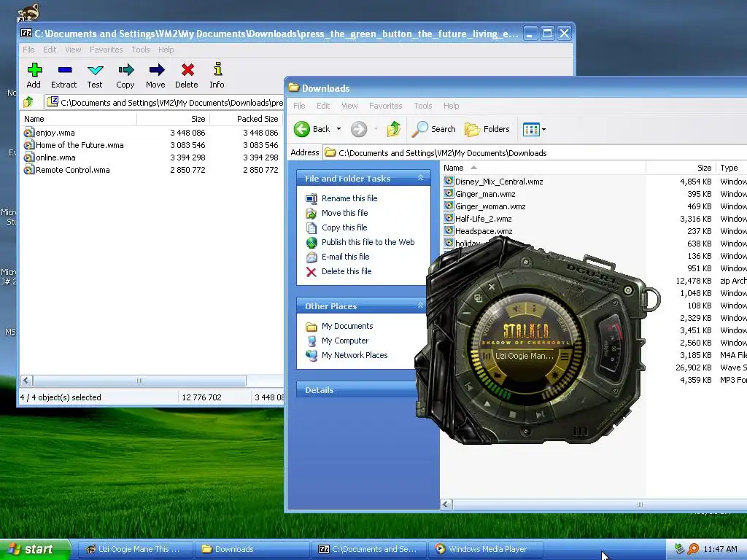The height and width of the screenshot is (560, 747).
Task: Click E-mail this file
Action: [x=345, y=257]
